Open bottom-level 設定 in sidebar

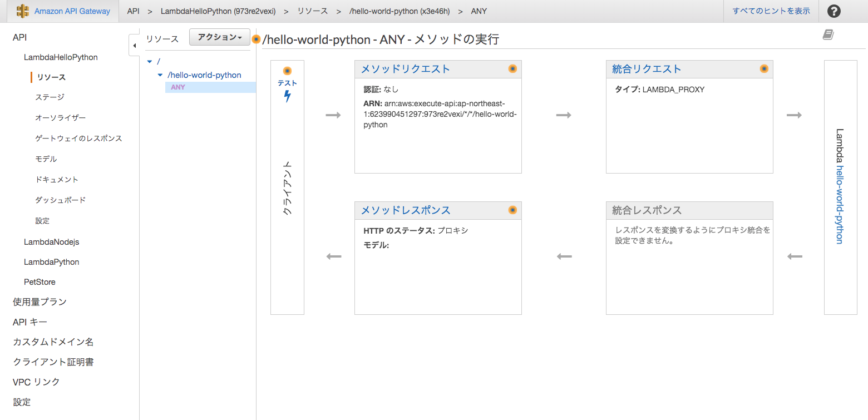(x=22, y=402)
